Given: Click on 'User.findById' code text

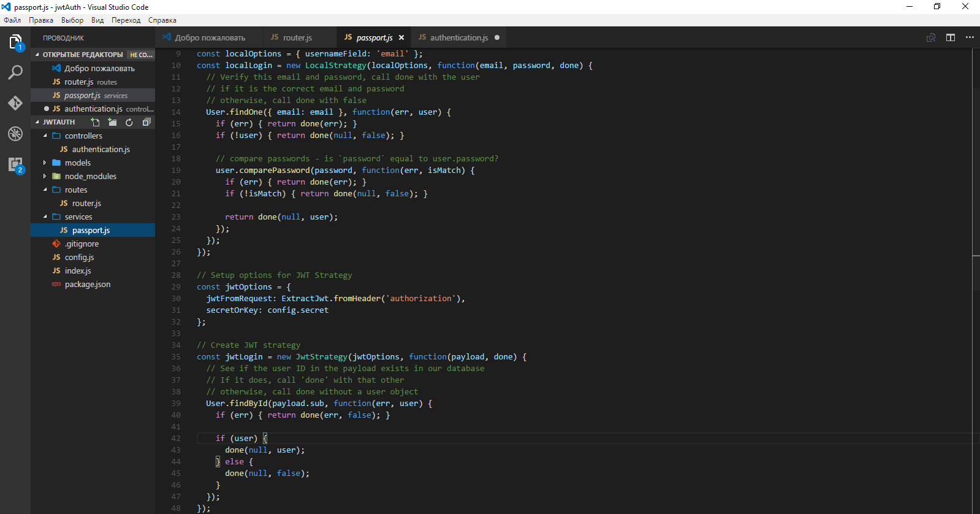Looking at the screenshot, I should pos(237,403).
